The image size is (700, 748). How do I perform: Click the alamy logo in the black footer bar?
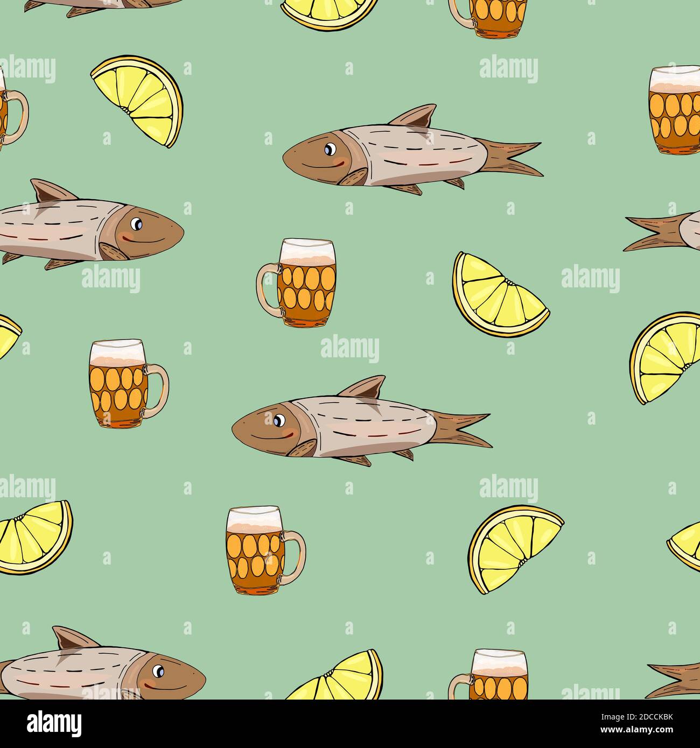click(54, 723)
